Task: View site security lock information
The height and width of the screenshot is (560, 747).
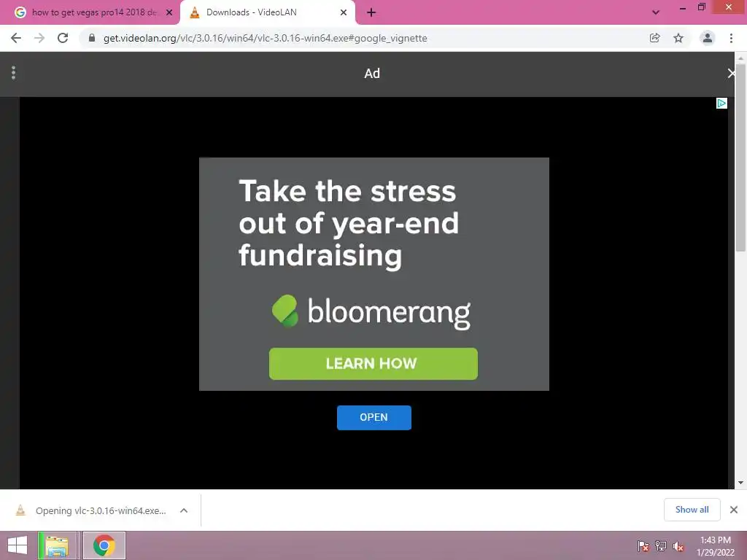Action: click(x=92, y=38)
